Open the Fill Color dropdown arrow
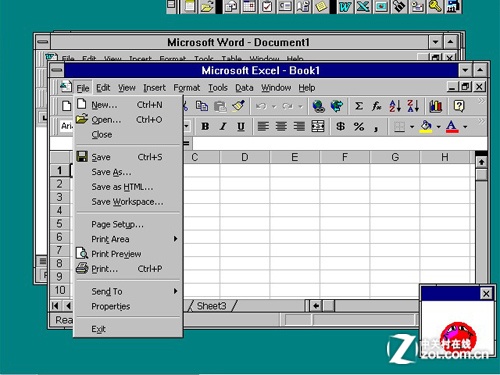This screenshot has height=375, width=500. click(439, 127)
